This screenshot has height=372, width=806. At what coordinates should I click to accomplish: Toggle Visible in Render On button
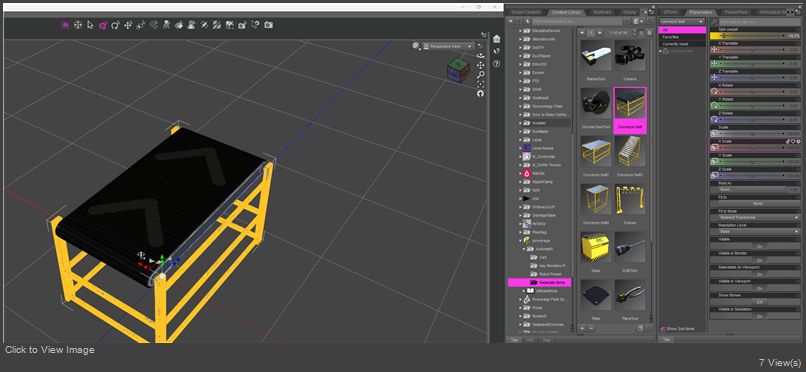click(760, 260)
